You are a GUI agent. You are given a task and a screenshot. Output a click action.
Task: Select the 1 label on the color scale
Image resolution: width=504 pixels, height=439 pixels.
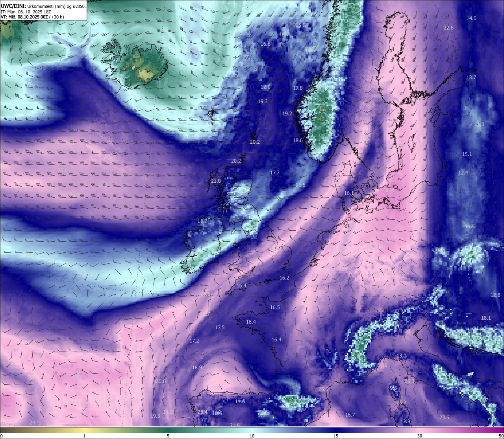pyautogui.click(x=84, y=436)
